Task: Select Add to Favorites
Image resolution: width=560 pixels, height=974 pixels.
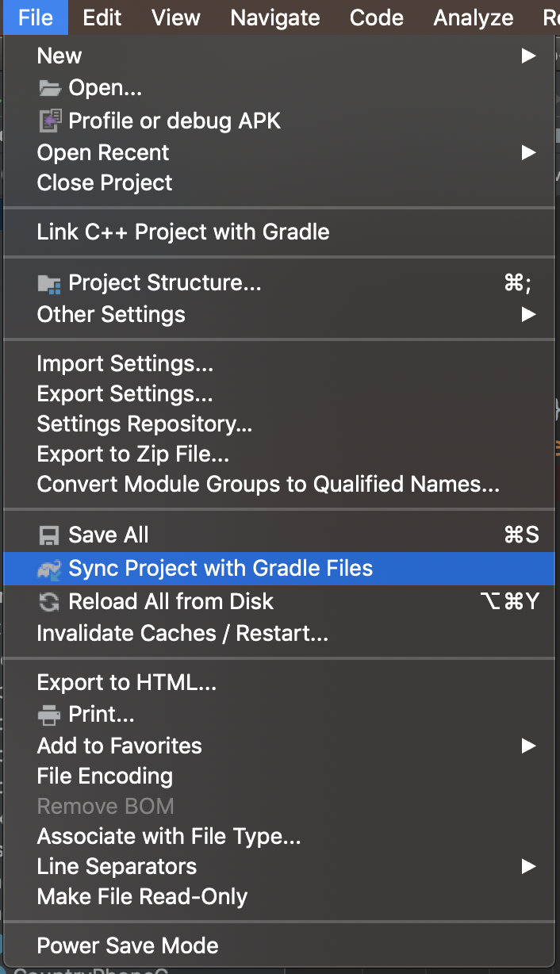Action: (x=119, y=746)
